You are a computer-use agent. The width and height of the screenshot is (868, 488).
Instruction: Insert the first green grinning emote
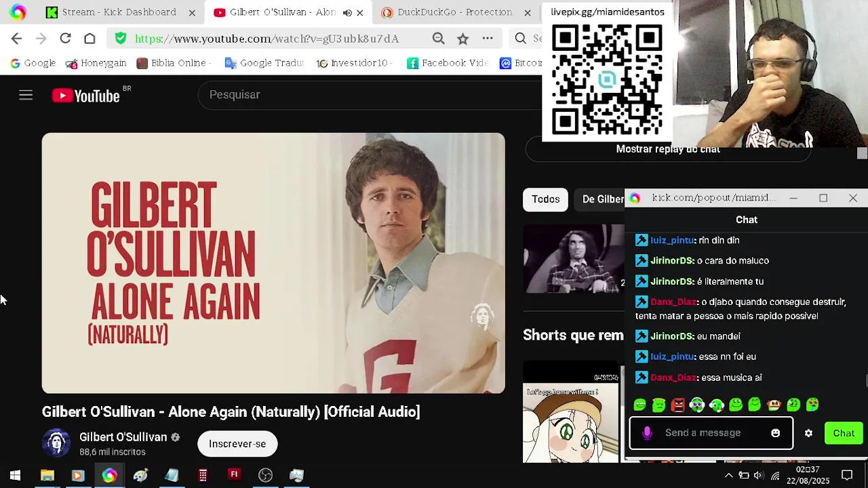(x=639, y=405)
